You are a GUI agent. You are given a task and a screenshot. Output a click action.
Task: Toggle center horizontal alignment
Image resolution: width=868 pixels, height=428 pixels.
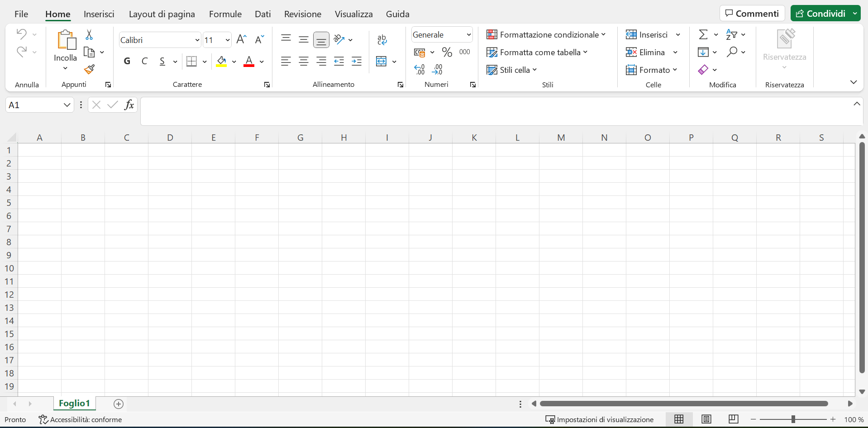coord(304,61)
